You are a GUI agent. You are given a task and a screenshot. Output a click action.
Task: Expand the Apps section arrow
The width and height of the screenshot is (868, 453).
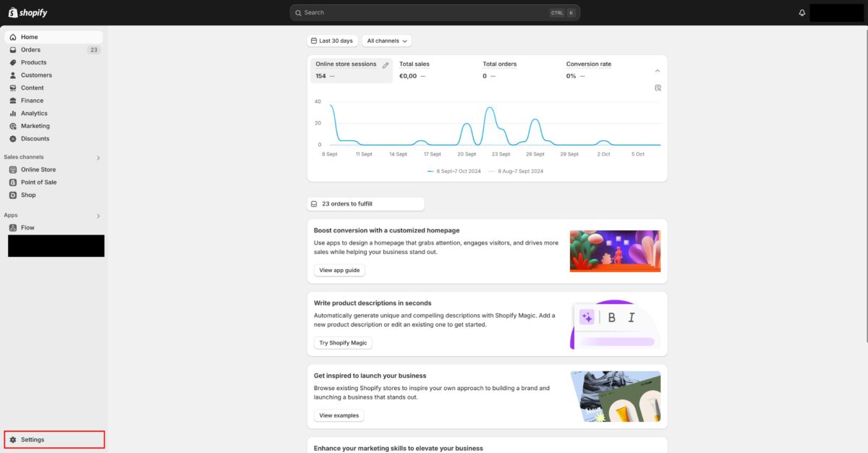pos(98,216)
